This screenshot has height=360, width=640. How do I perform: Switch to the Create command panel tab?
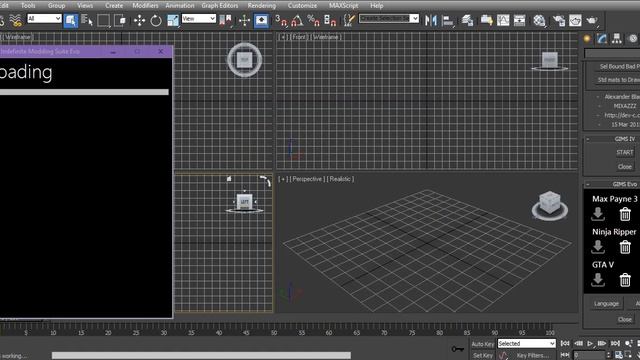click(587, 38)
